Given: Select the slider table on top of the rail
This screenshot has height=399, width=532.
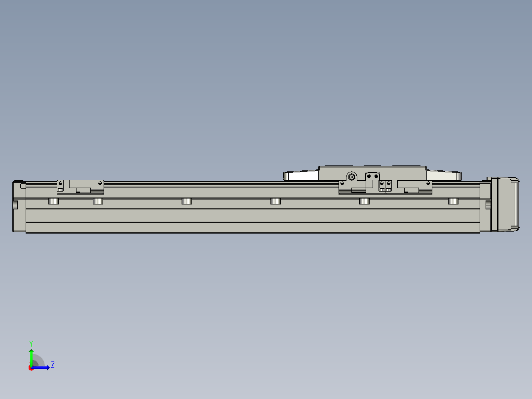Looking at the screenshot, I should pyautogui.click(x=372, y=173).
